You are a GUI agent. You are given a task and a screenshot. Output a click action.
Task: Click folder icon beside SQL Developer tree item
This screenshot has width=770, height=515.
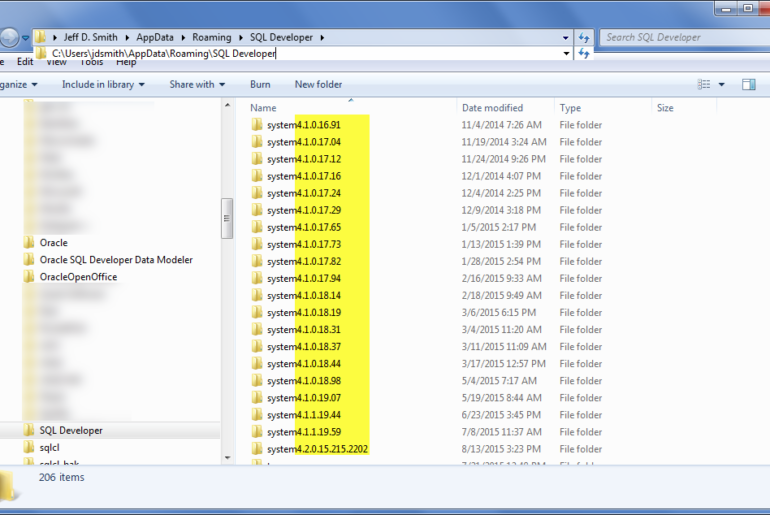[x=29, y=431]
